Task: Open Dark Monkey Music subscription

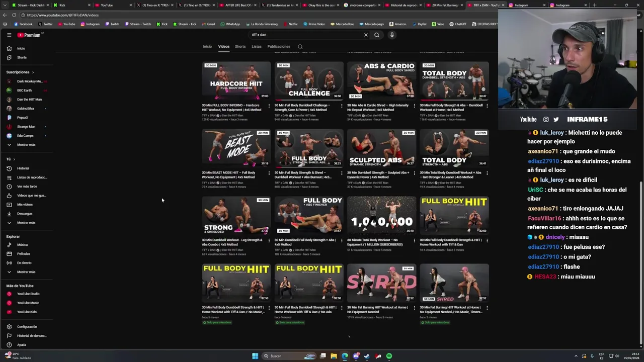Action: 26,81
